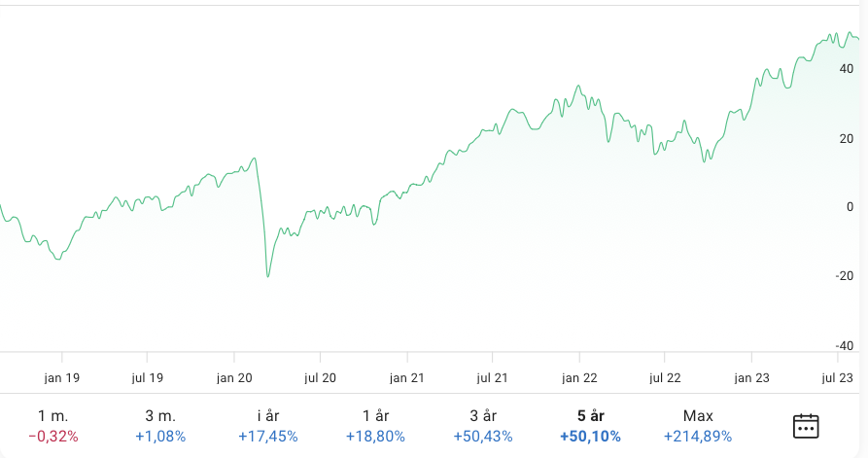
Task: Show the 'i år' year-to-date period
Action: [267, 426]
